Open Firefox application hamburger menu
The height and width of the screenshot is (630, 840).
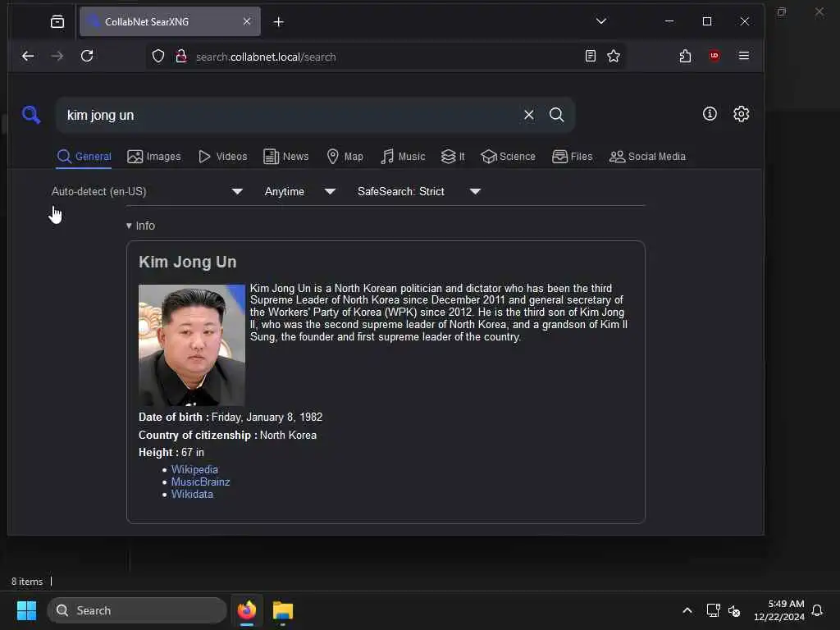point(743,56)
